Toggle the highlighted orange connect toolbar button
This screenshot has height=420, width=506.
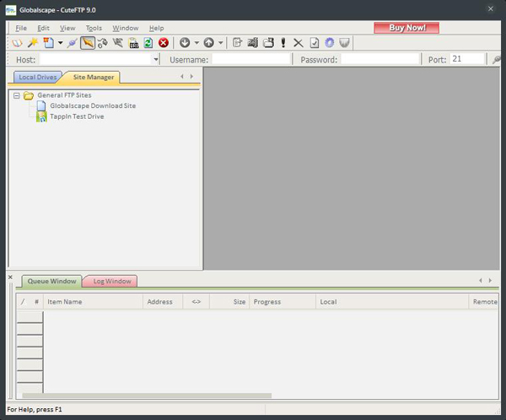(x=88, y=43)
